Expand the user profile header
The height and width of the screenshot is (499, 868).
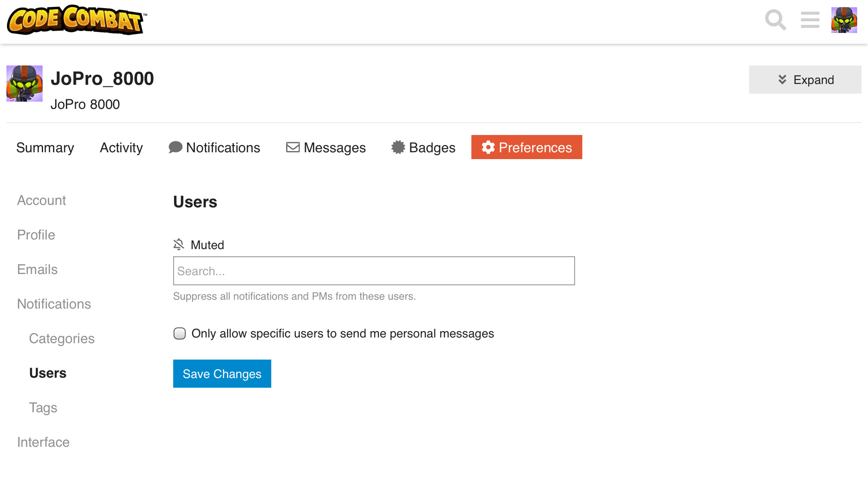(805, 80)
